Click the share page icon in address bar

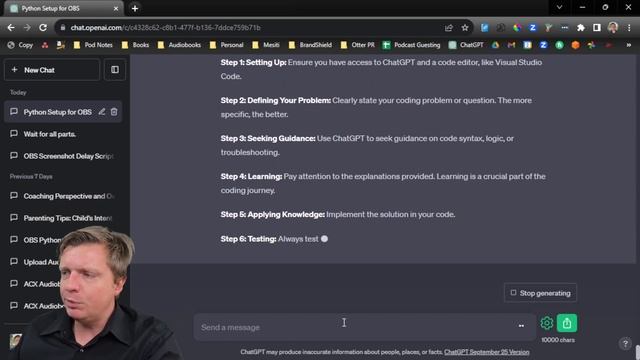point(449,28)
